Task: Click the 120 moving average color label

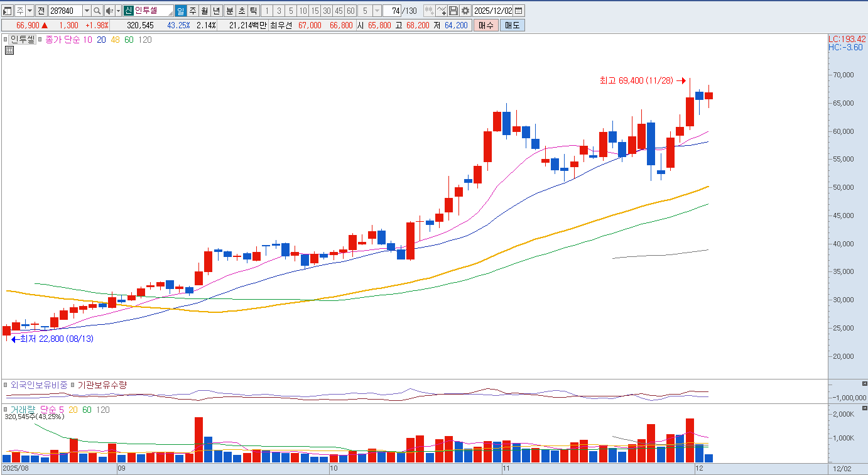Action: (144, 40)
